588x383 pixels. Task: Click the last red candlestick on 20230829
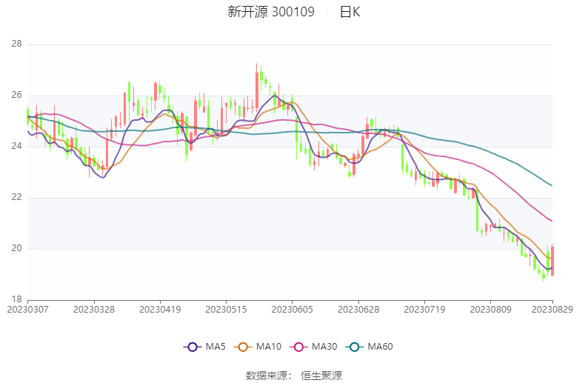coord(552,261)
